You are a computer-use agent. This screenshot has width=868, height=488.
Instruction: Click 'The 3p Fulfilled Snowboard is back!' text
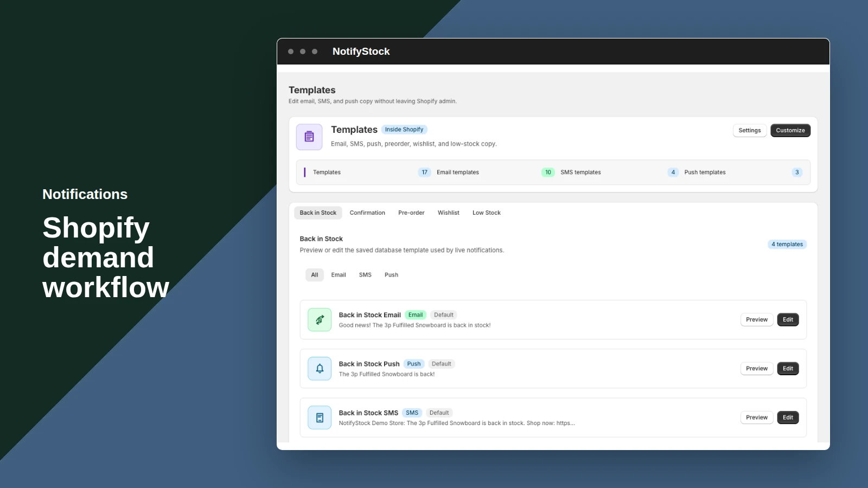pyautogui.click(x=387, y=374)
